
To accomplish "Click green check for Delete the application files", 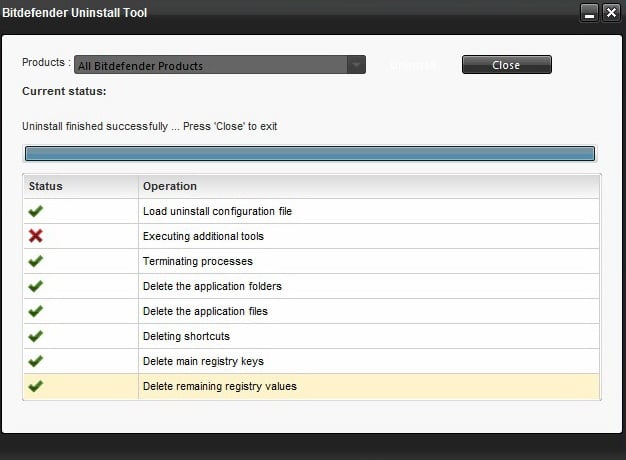I will click(36, 311).
